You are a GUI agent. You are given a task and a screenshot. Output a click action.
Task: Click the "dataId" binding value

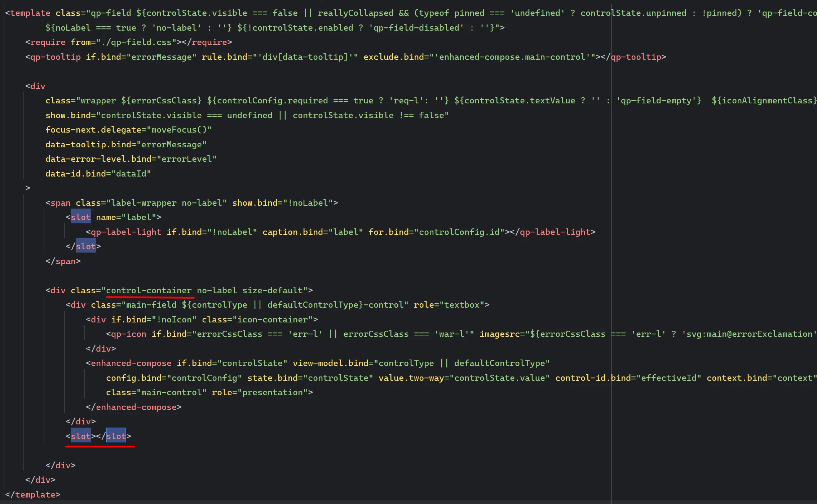pyautogui.click(x=131, y=174)
